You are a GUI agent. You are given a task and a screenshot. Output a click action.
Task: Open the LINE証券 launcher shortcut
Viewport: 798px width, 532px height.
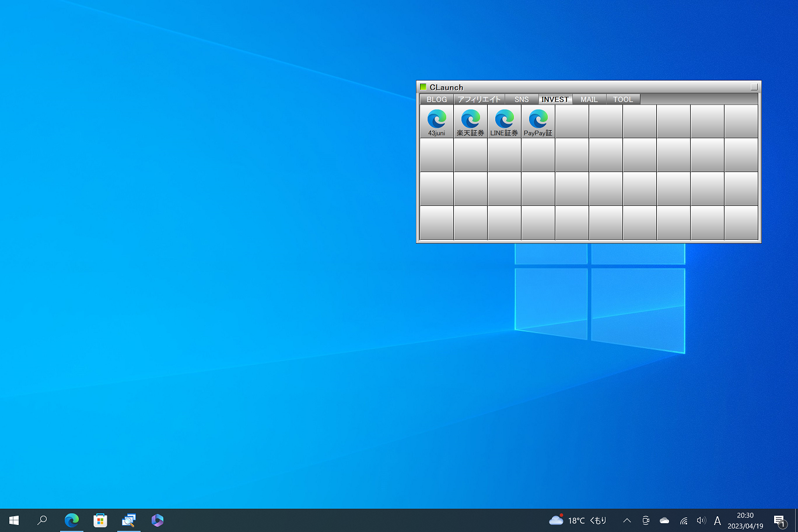pyautogui.click(x=504, y=121)
